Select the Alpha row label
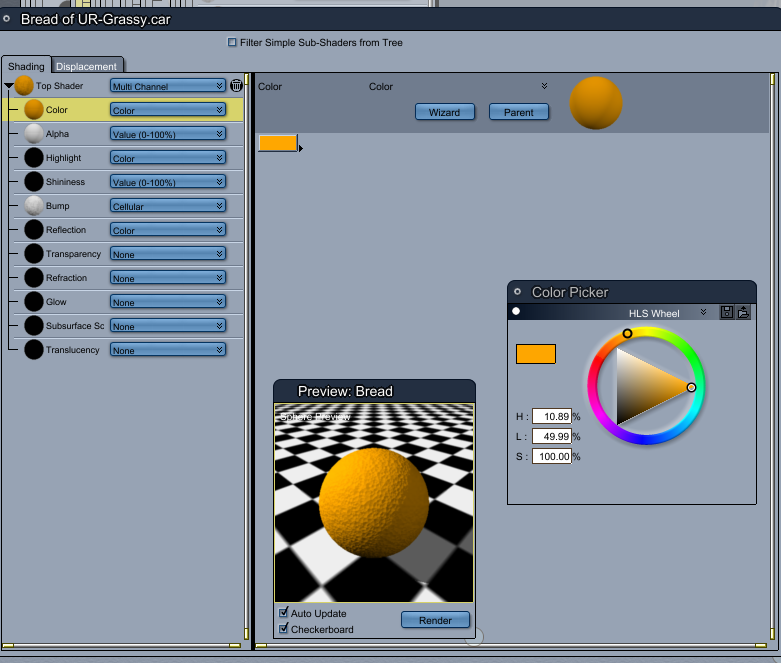The width and height of the screenshot is (781, 663). [57, 133]
